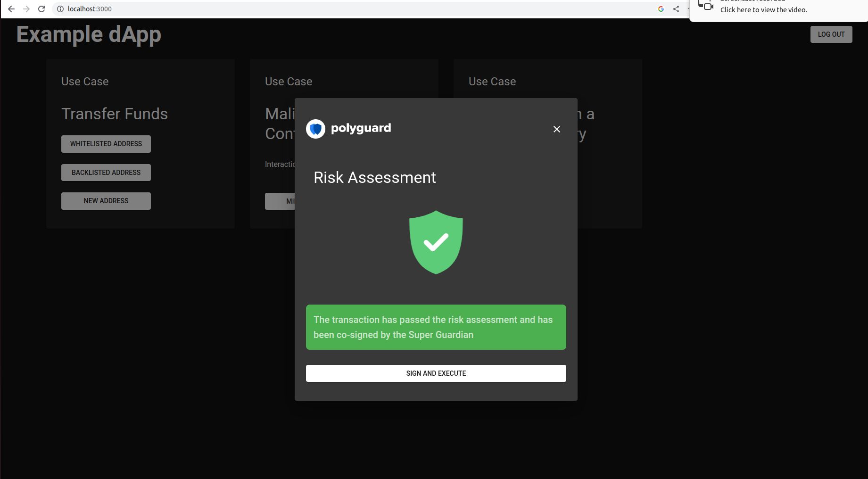868x479 pixels.
Task: Click 'Click here to view the video' notification
Action: (x=764, y=10)
